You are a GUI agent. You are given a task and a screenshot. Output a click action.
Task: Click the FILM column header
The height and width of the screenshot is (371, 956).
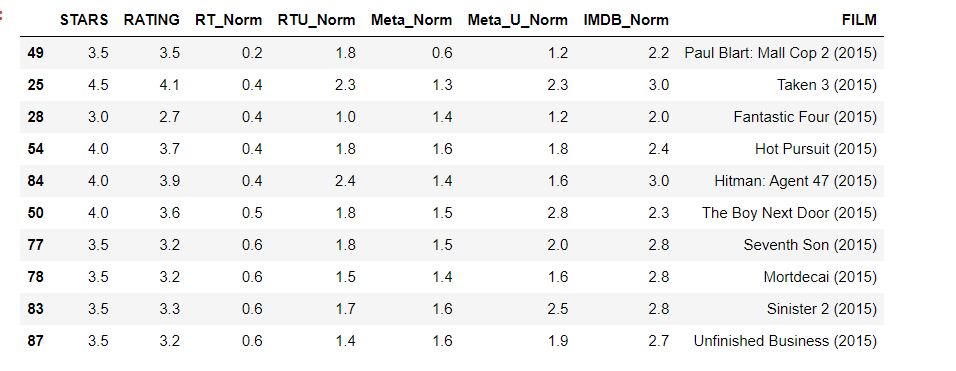859,20
